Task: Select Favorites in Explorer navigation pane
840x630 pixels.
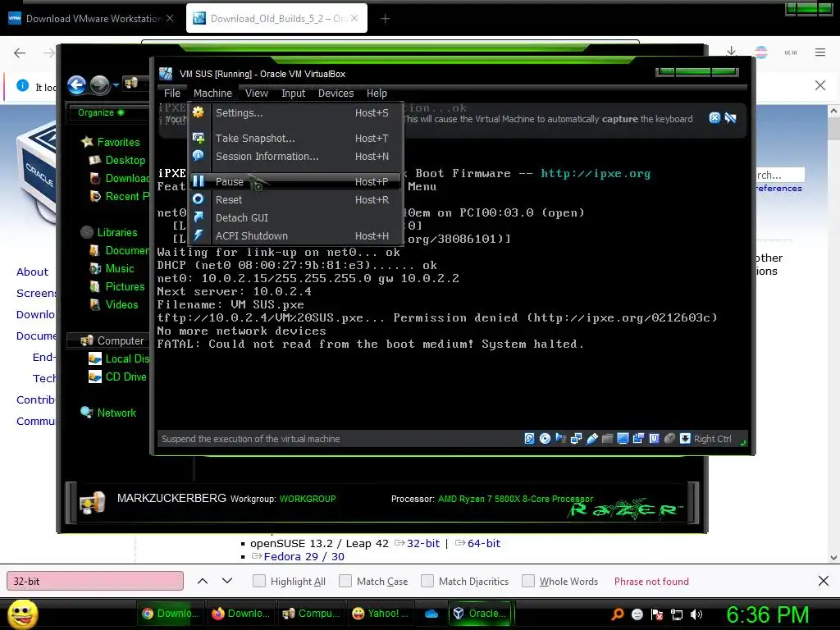Action: pos(118,142)
